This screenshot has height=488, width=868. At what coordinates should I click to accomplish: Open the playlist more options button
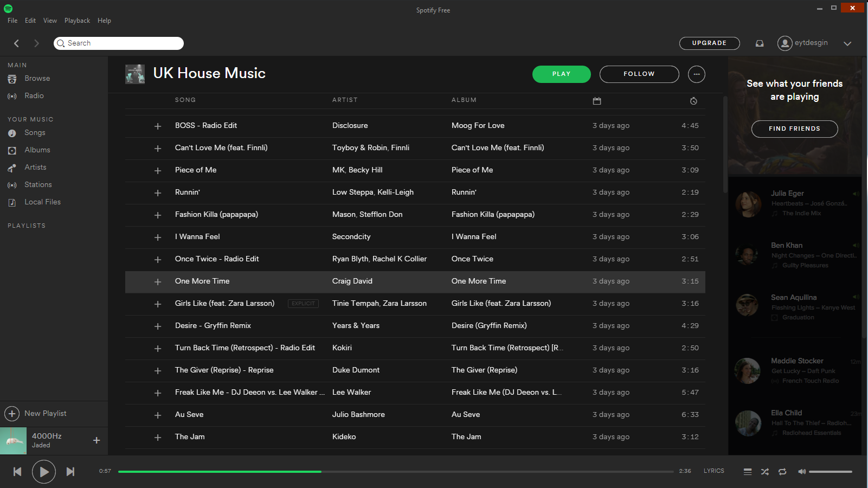pos(697,74)
